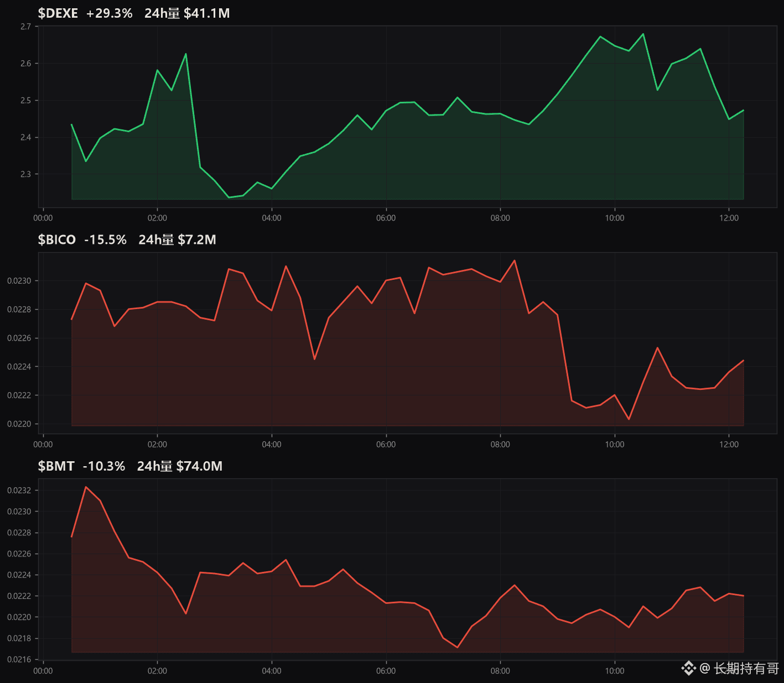Select the +29.3% change value

(110, 13)
